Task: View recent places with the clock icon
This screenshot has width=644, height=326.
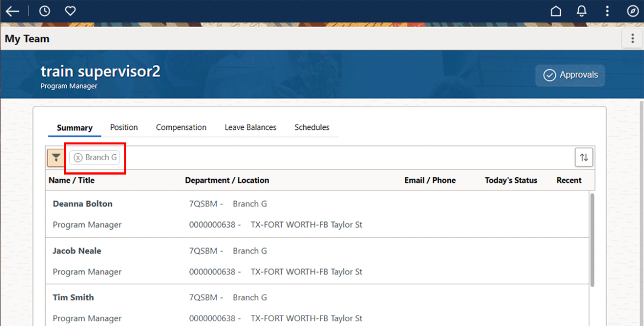Action: tap(44, 10)
